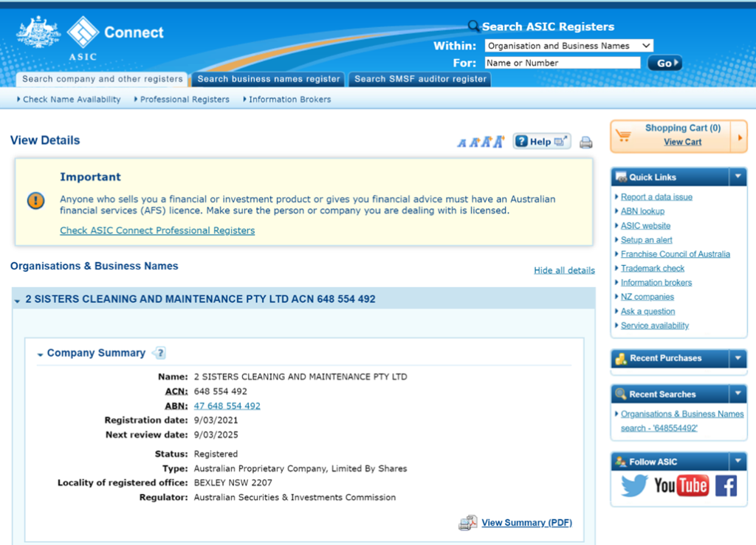Click the Facebook icon
Image resolution: width=756 pixels, height=545 pixels.
[726, 485]
